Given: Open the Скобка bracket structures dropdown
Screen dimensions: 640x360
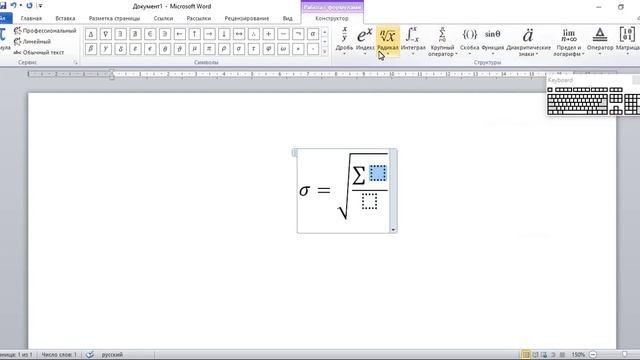Looking at the screenshot, I should (x=469, y=41).
